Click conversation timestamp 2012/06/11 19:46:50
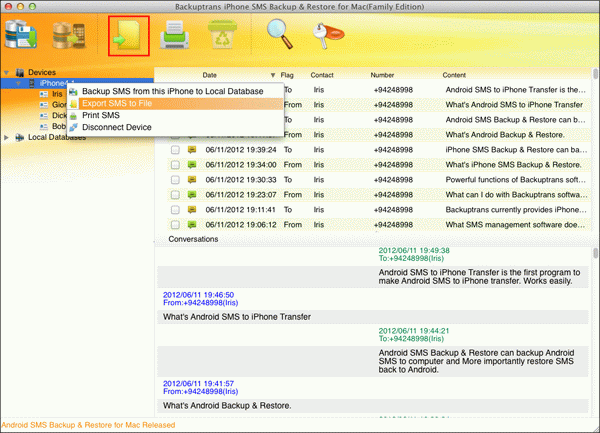 click(198, 295)
